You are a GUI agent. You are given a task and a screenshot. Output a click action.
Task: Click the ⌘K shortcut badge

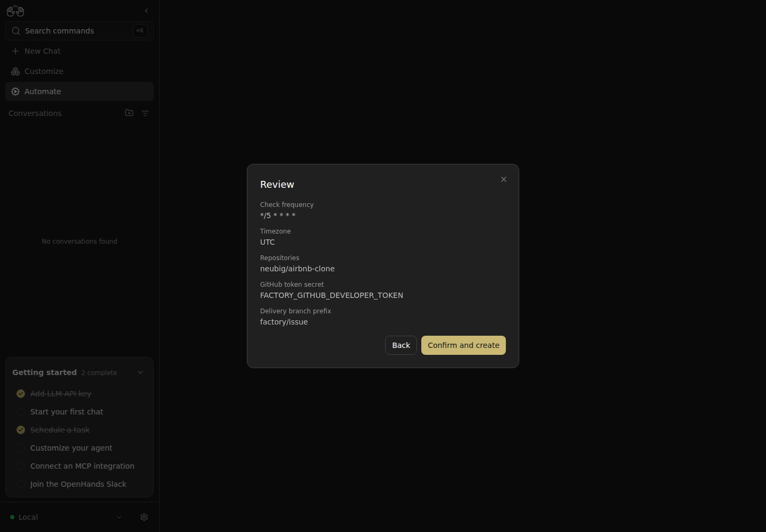140,31
